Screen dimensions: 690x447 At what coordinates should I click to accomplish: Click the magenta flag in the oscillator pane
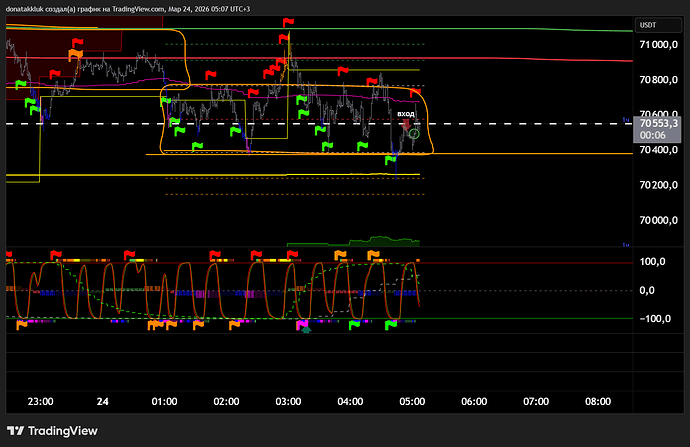[x=303, y=325]
